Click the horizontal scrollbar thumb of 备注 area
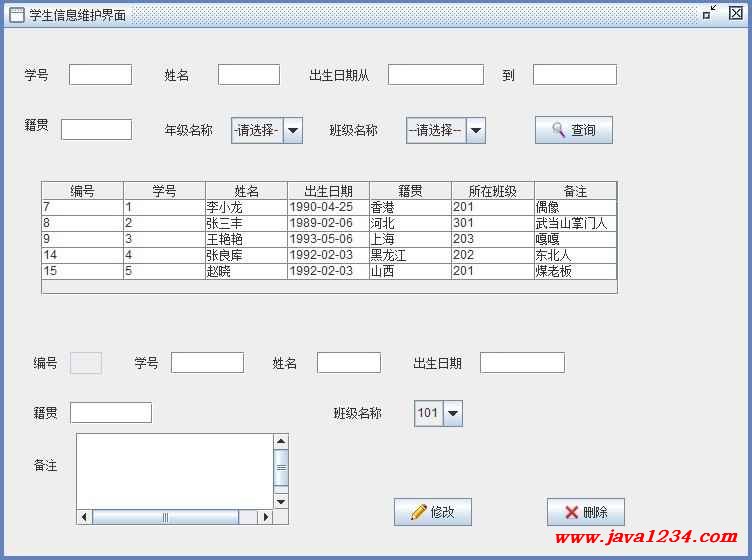 (165, 517)
